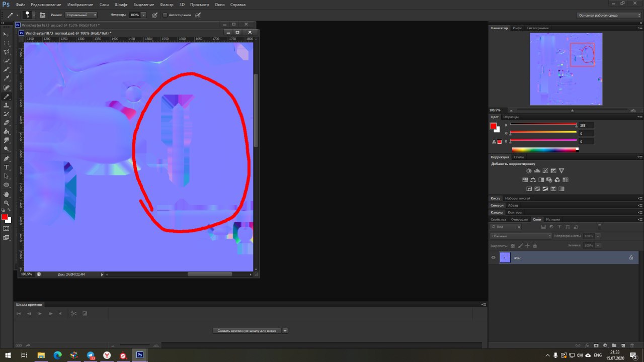This screenshot has height=362, width=644.
Task: Add a Levels adjustment
Action: tap(537, 171)
